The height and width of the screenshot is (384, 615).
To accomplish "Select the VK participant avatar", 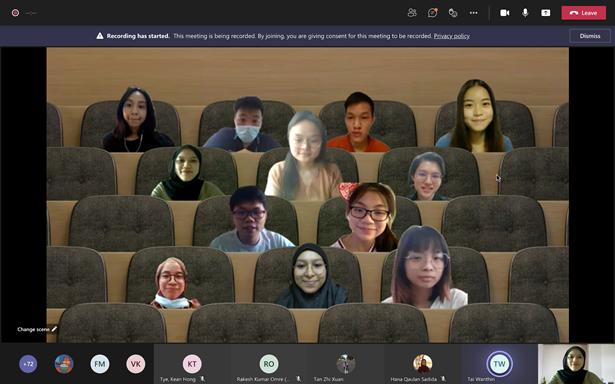I will 135,364.
